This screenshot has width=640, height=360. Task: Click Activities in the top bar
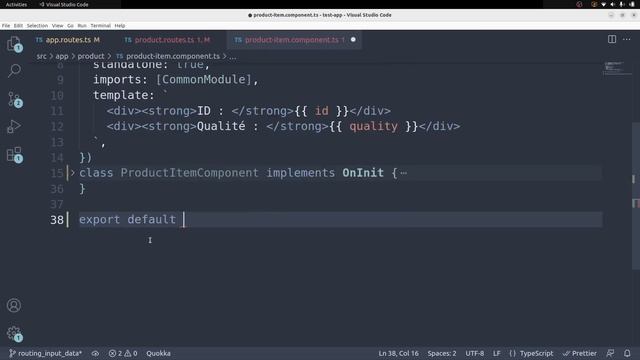point(16,4)
